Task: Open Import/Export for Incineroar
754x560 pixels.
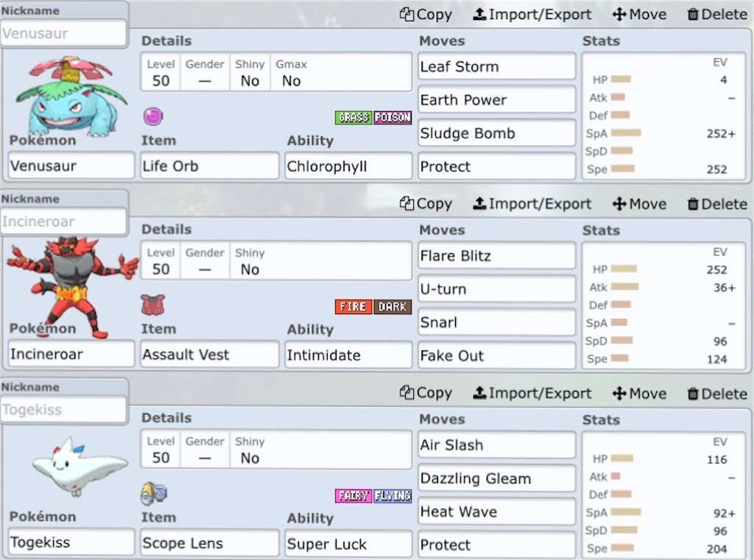Action: click(532, 204)
